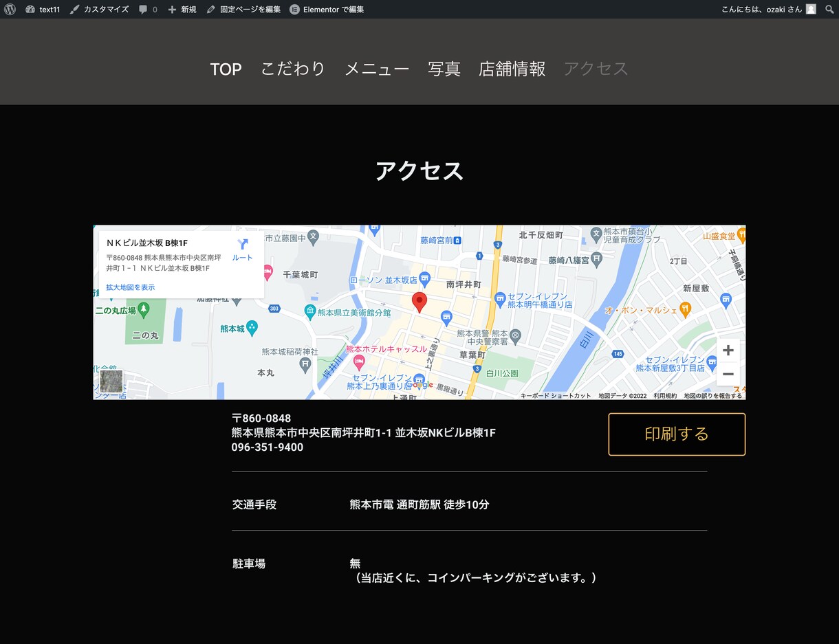This screenshot has width=839, height=644.
Task: Click 二の丸広場 park marker
Action: coord(143,310)
